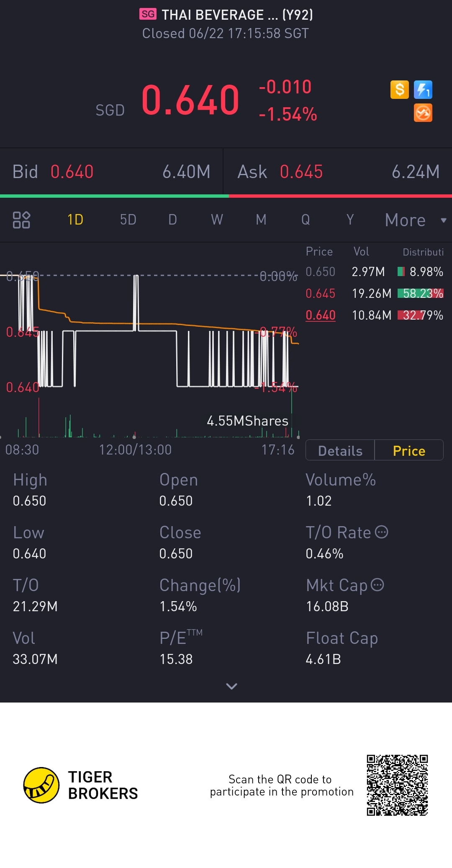
Task: Tap the Tiger Brokers logo
Action: pyautogui.click(x=81, y=785)
